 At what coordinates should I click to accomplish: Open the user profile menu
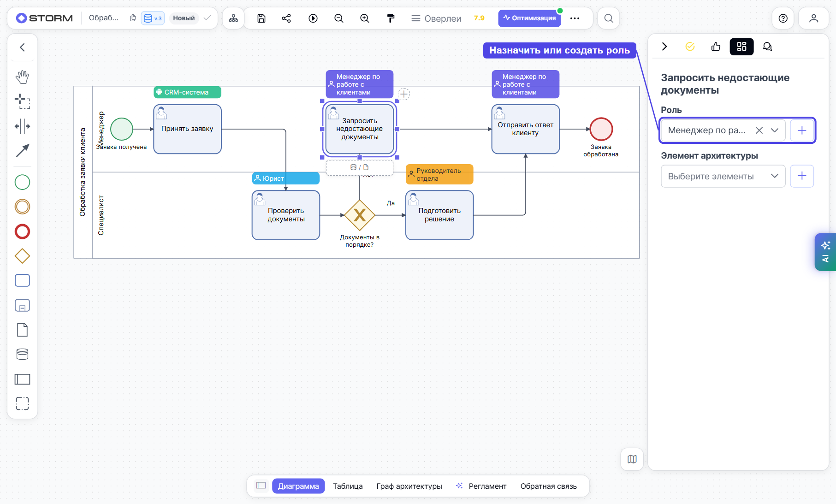click(x=814, y=18)
